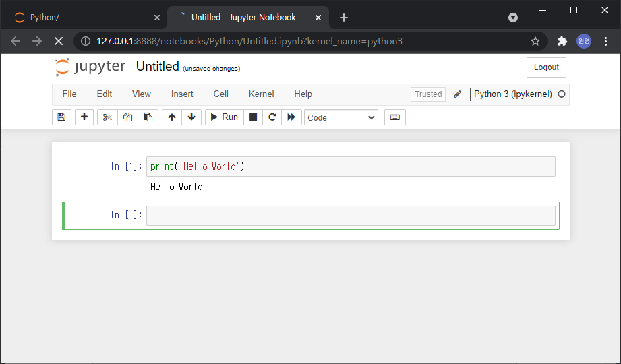Select the empty In [ ] cell prompt

pos(126,214)
